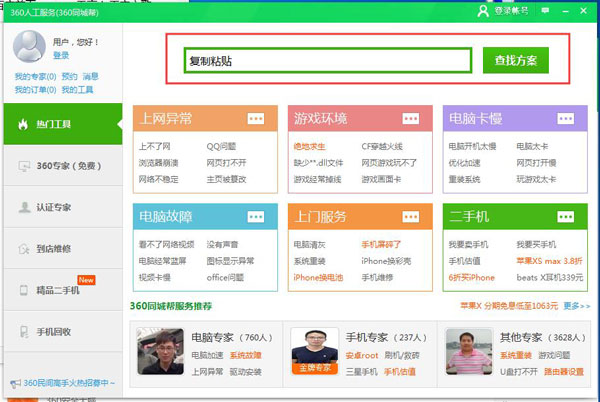Choose 重装系统 under 电脑卡慢
Screen dimensions: 600x402
(x=465, y=179)
